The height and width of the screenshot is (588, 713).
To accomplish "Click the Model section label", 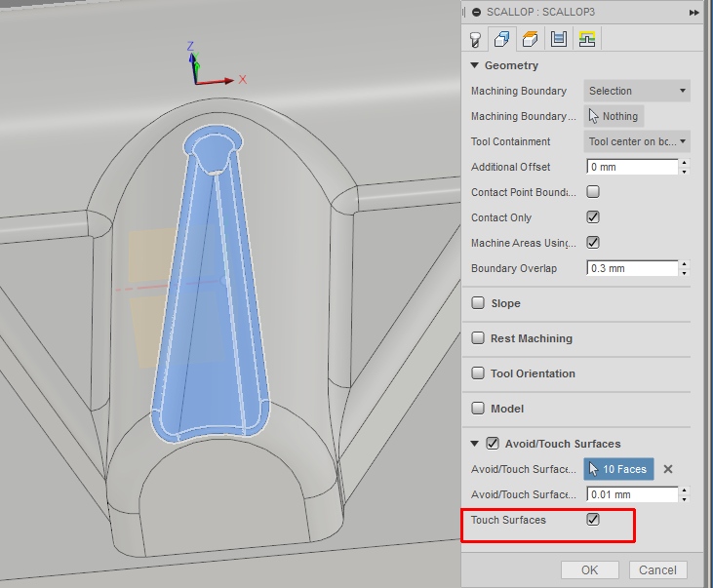I will pyautogui.click(x=507, y=409).
